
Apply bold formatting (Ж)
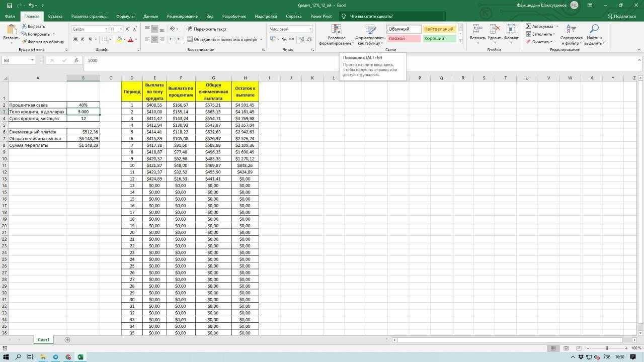(75, 39)
